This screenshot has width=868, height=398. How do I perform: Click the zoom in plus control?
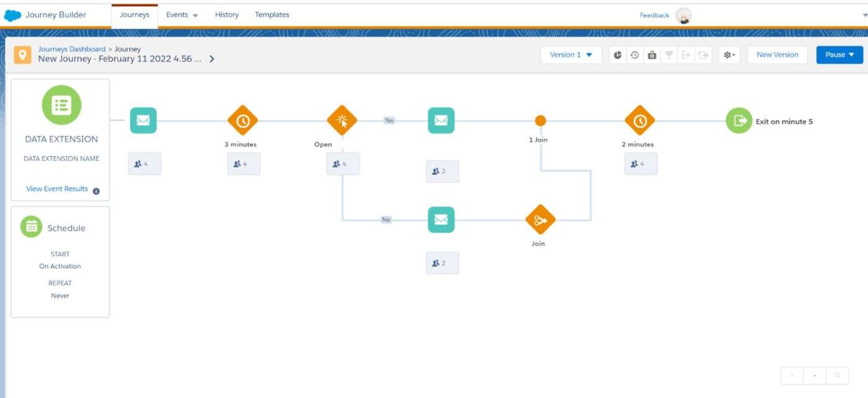[x=792, y=376]
